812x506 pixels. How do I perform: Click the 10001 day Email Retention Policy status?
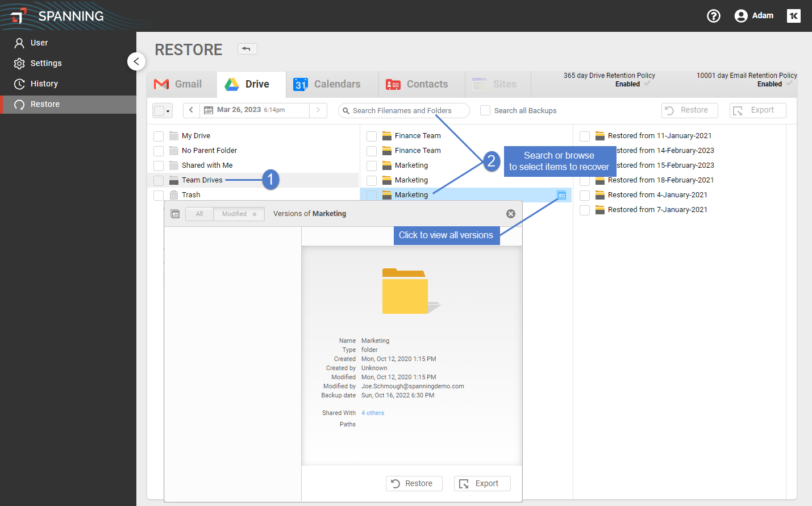click(747, 80)
